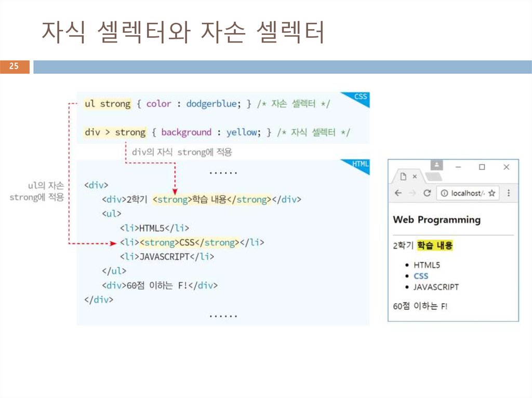Bookmark the page with the star icon
The height and width of the screenshot is (398, 532).
tap(491, 193)
